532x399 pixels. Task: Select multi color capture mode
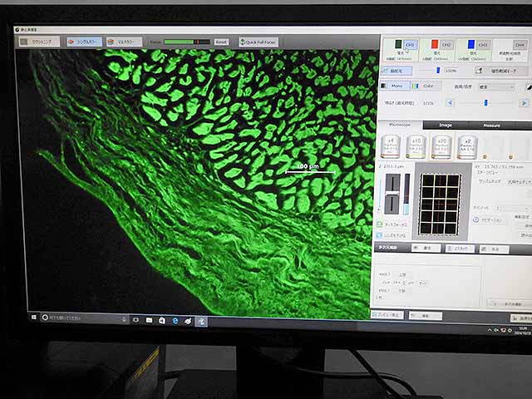coord(124,42)
